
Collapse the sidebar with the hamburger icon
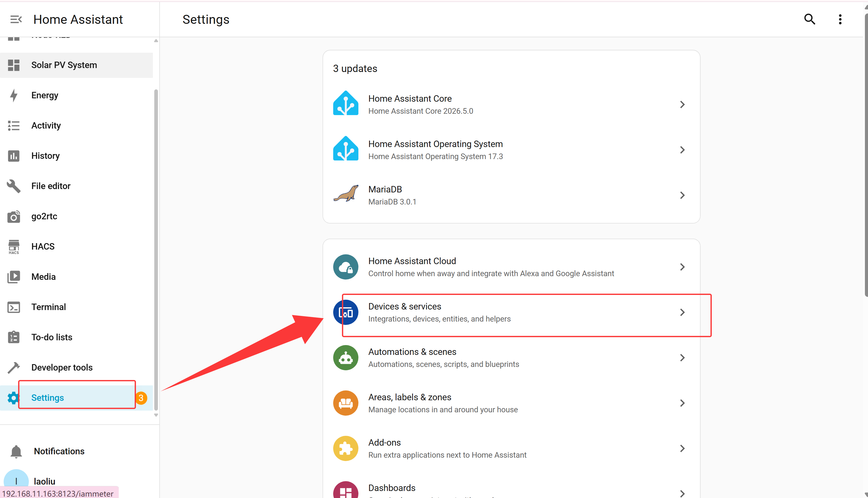click(16, 20)
